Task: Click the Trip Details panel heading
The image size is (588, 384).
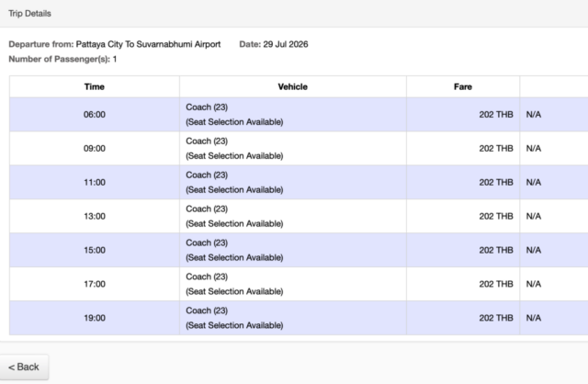Action: coord(29,13)
